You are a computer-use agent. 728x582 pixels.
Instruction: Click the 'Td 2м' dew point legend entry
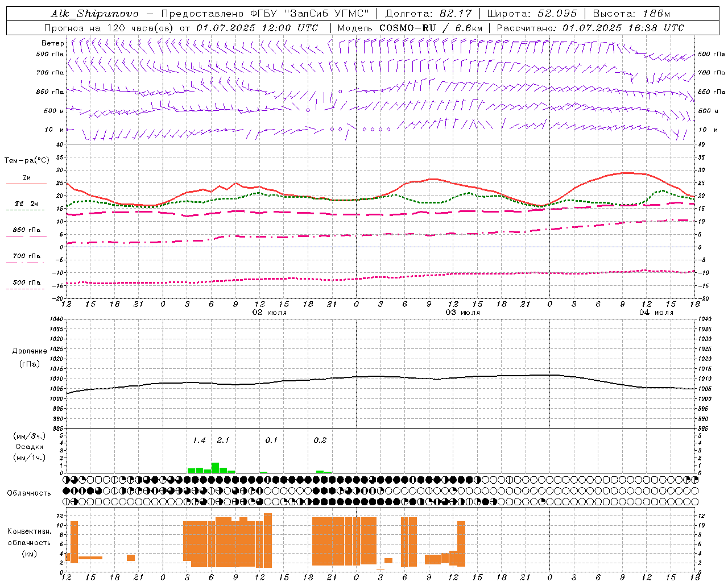point(27,203)
